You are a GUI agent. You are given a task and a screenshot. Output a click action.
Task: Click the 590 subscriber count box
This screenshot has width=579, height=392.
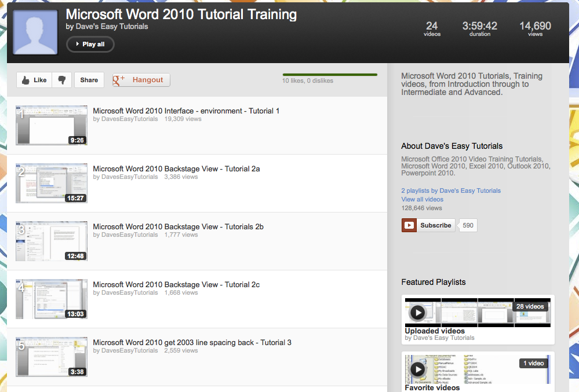pos(468,225)
